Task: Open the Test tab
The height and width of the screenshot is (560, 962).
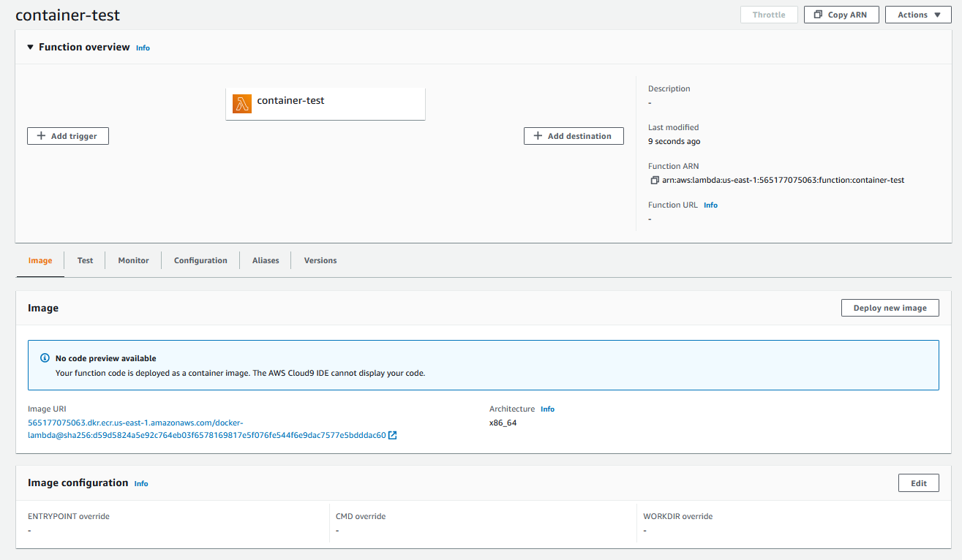Action: pyautogui.click(x=85, y=260)
